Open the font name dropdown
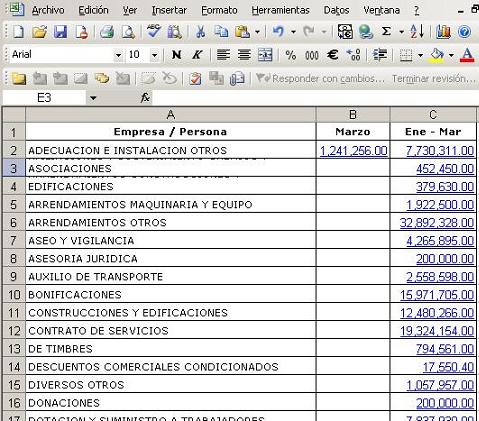Image resolution: width=479 pixels, height=421 pixels. 118,55
